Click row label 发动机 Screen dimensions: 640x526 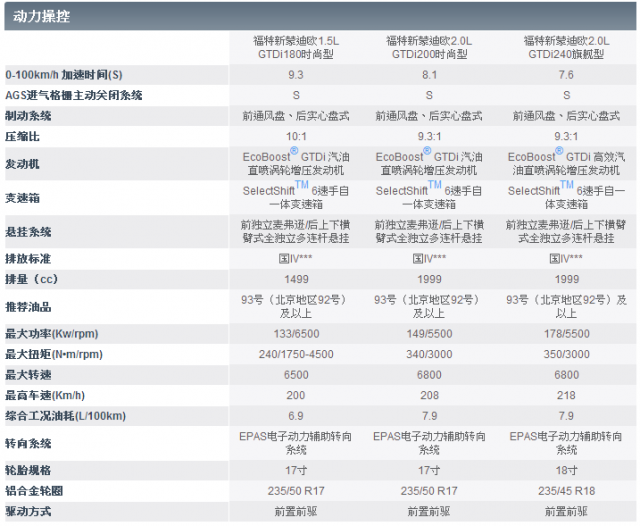click(22, 164)
